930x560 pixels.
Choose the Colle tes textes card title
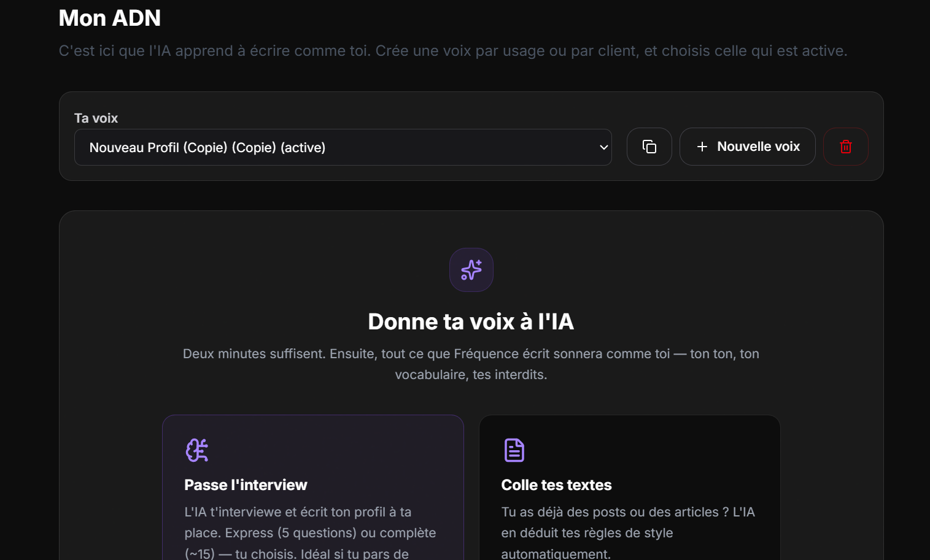click(x=556, y=485)
